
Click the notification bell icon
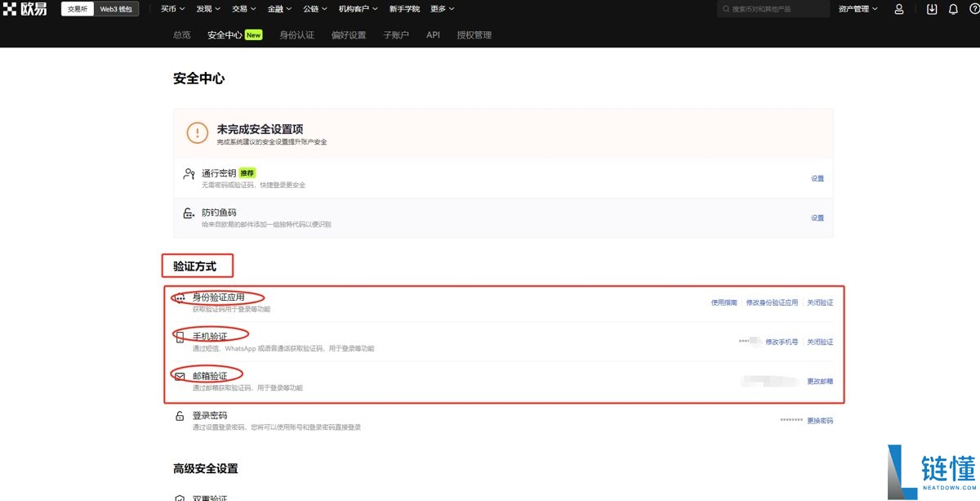[952, 9]
